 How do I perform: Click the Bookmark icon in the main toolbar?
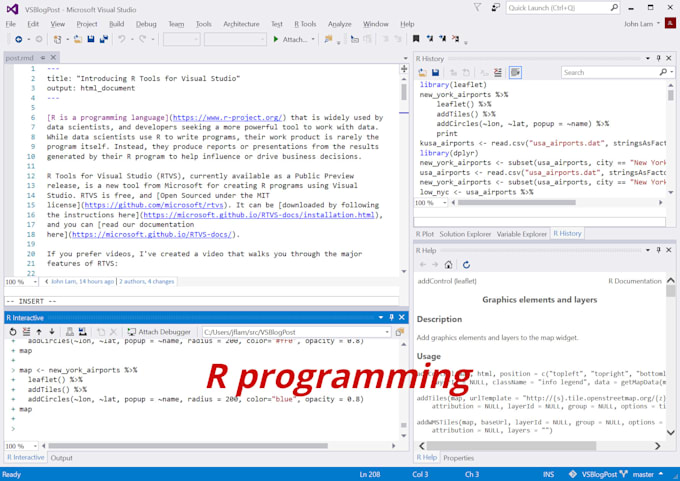416,39
